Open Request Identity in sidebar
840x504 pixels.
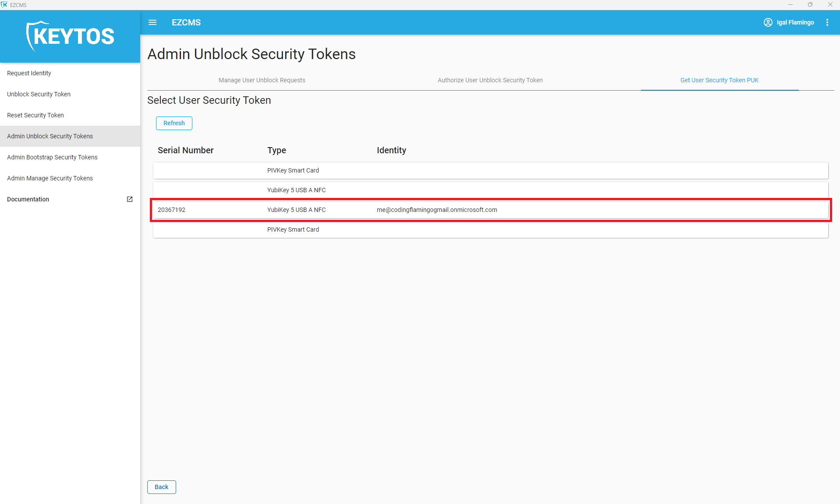tap(29, 73)
